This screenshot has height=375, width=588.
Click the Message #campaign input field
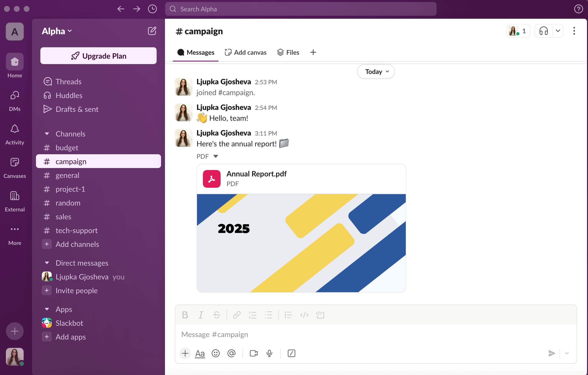(x=376, y=334)
